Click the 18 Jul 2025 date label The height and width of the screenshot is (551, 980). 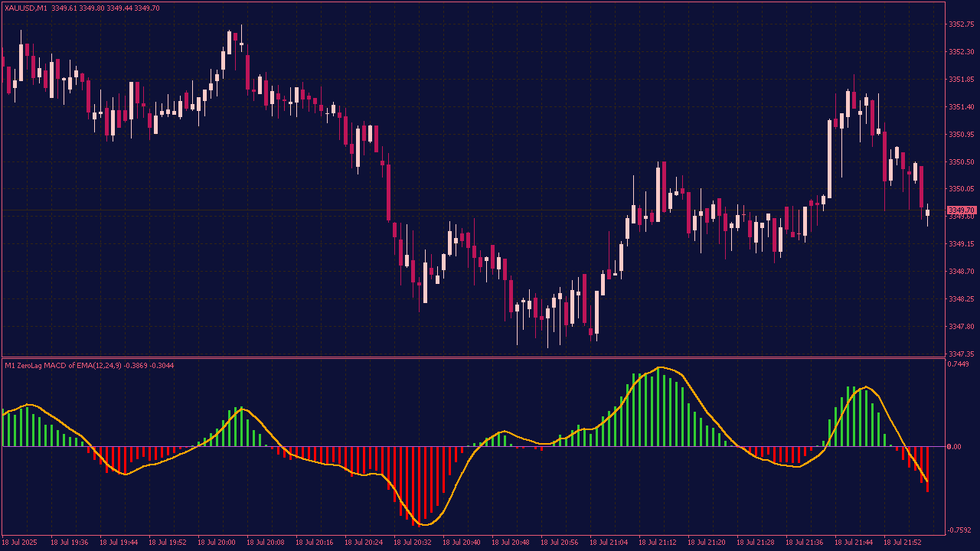tap(19, 543)
